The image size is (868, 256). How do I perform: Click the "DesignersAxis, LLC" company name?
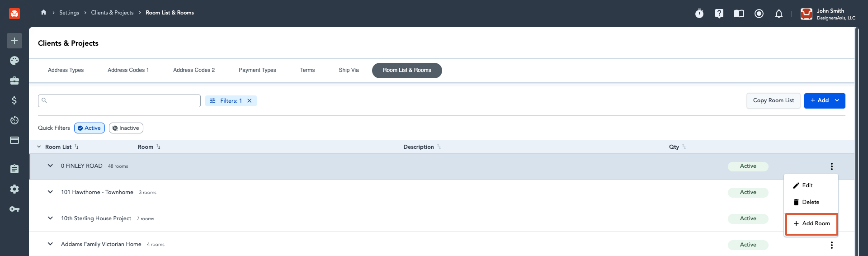(x=836, y=18)
